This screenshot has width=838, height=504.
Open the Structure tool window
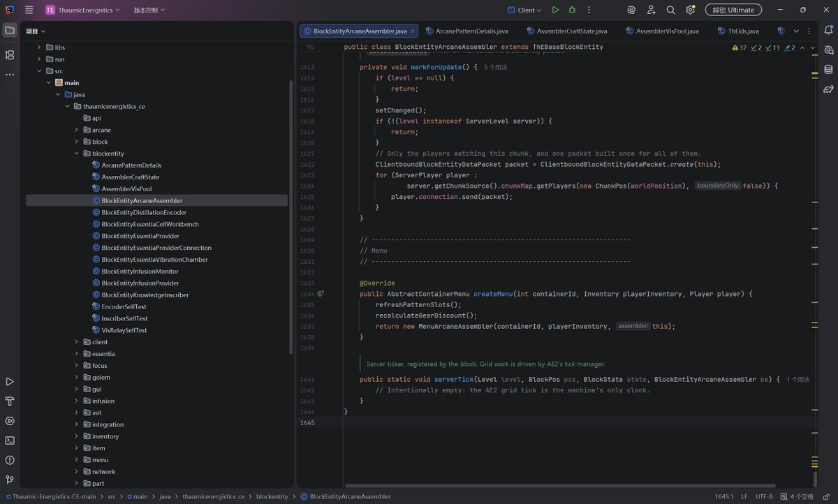point(10,55)
